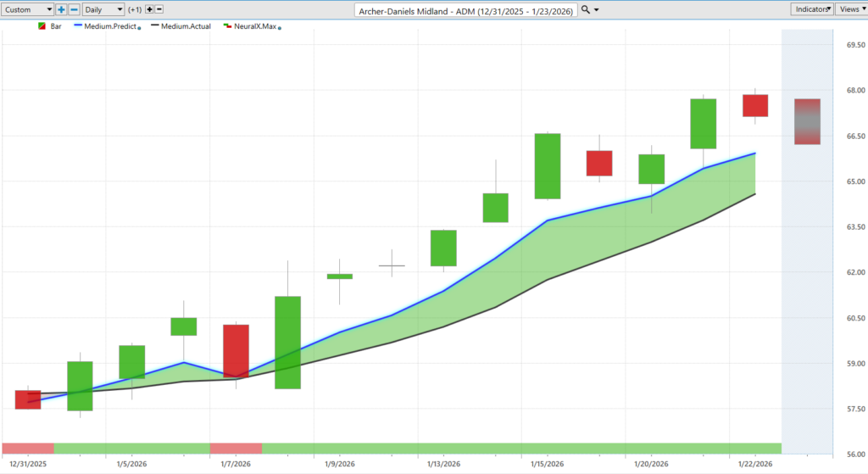Click the 1/22/2026 date axis label
This screenshot has height=474, width=868.
pyautogui.click(x=755, y=464)
